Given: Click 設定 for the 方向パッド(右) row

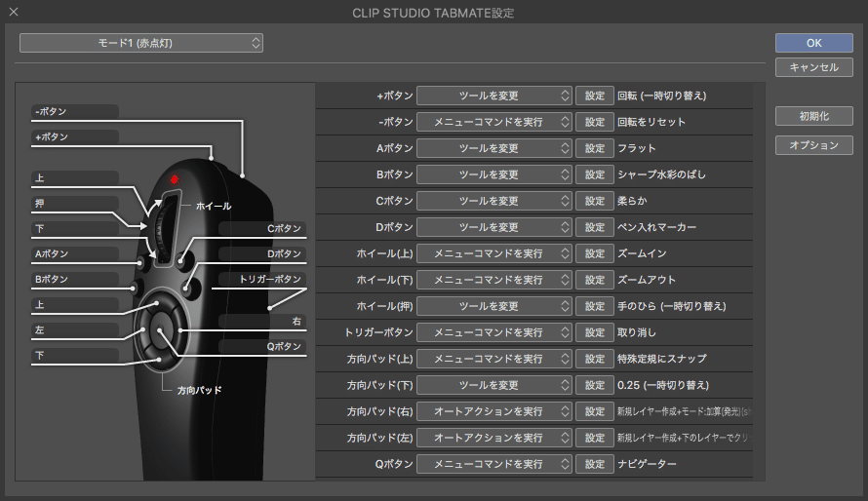Looking at the screenshot, I should pyautogui.click(x=595, y=411).
